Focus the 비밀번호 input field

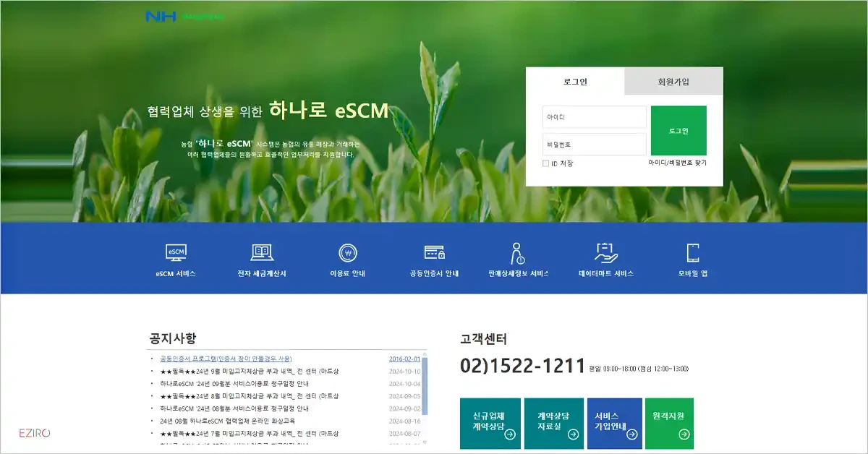(595, 144)
